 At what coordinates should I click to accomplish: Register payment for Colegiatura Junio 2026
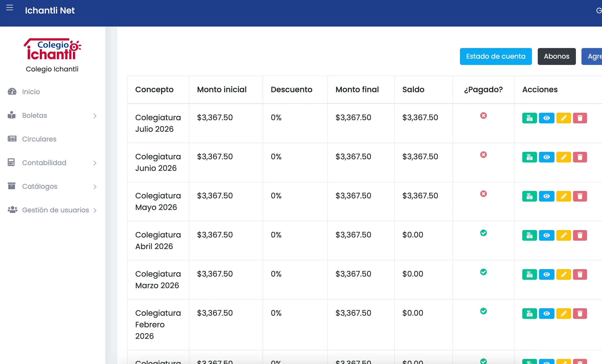(x=530, y=157)
